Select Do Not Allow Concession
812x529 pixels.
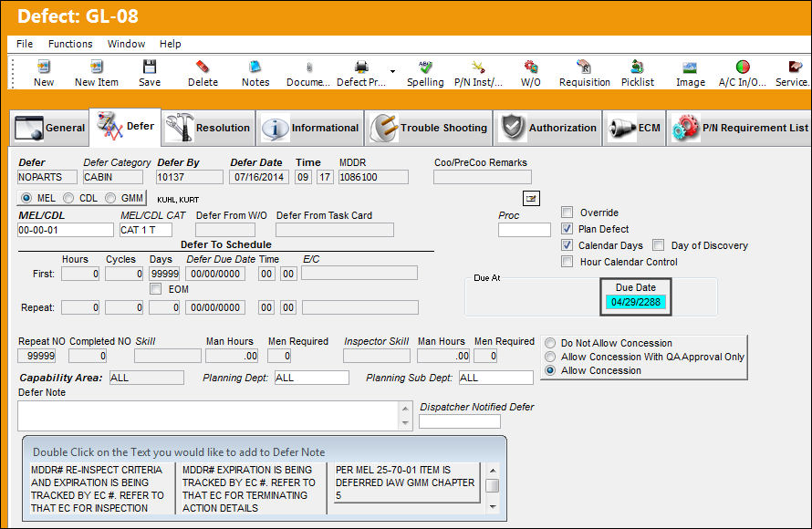(x=550, y=343)
